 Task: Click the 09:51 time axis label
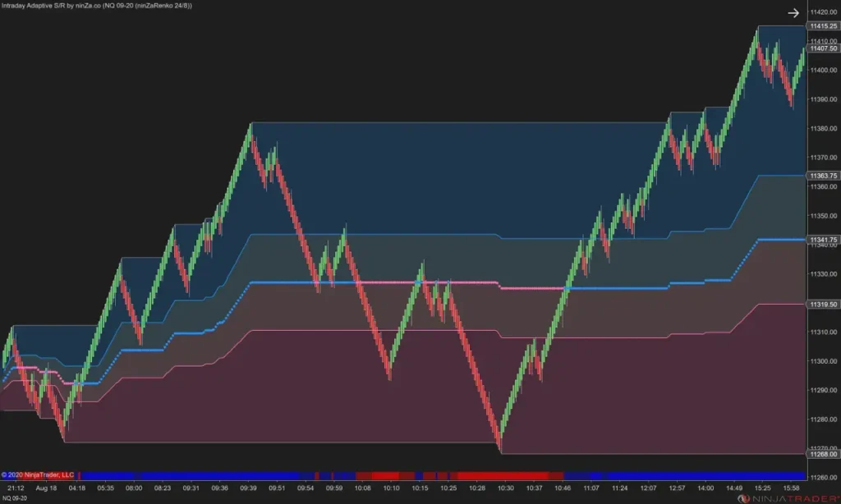pos(277,488)
